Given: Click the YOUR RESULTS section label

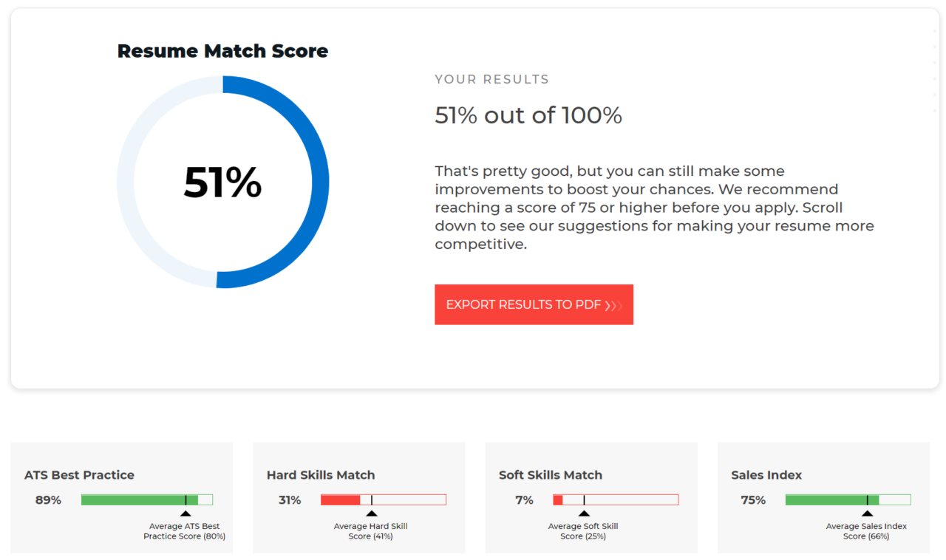Looking at the screenshot, I should click(x=491, y=79).
